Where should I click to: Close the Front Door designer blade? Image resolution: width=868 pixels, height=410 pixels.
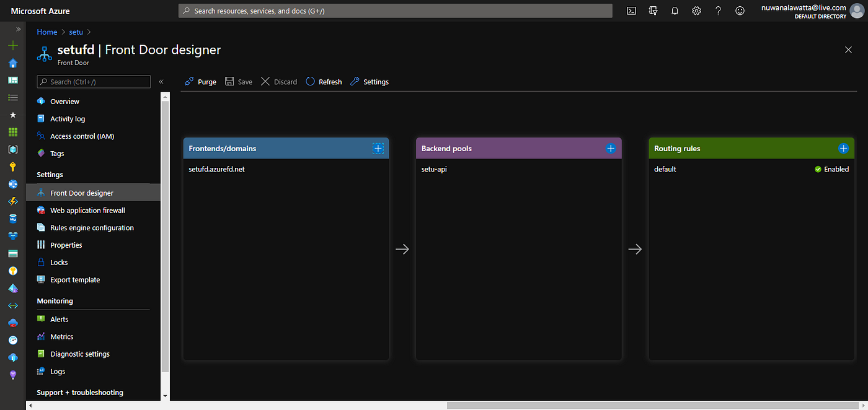(x=848, y=50)
